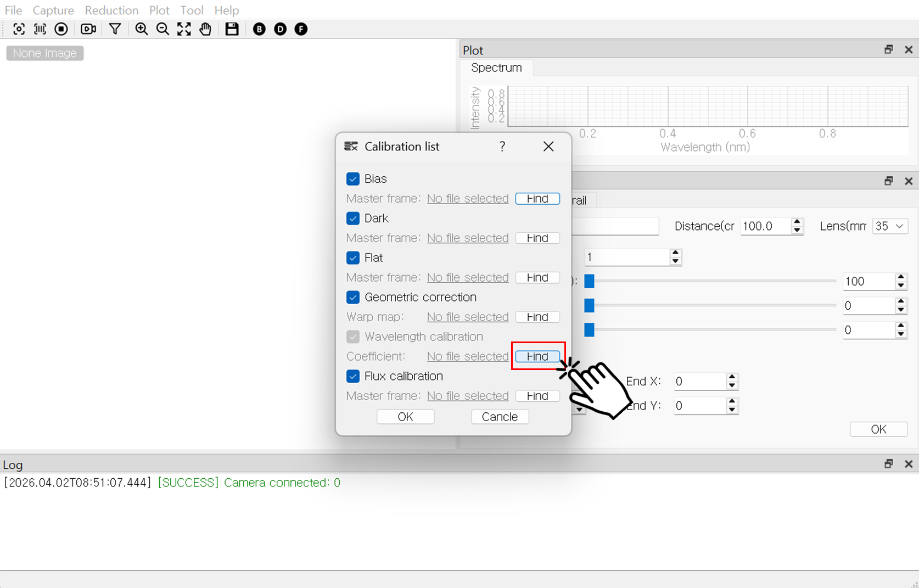Click Cancle button in Calibration list
This screenshot has width=919, height=588.
(x=500, y=417)
